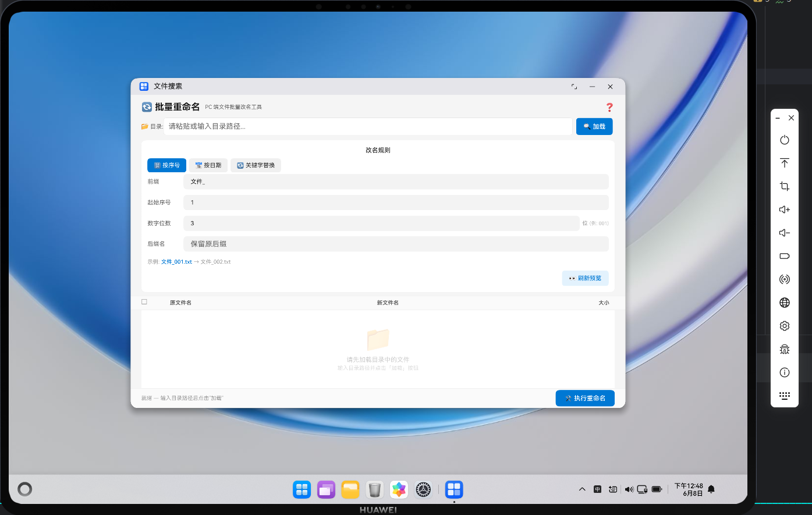
Task: Open the purple window app in dock
Action: [x=326, y=489]
